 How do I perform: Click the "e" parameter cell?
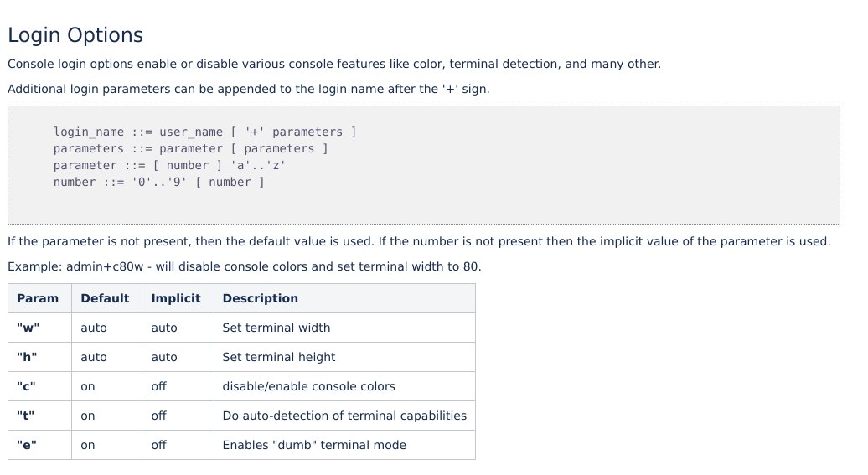click(x=40, y=445)
